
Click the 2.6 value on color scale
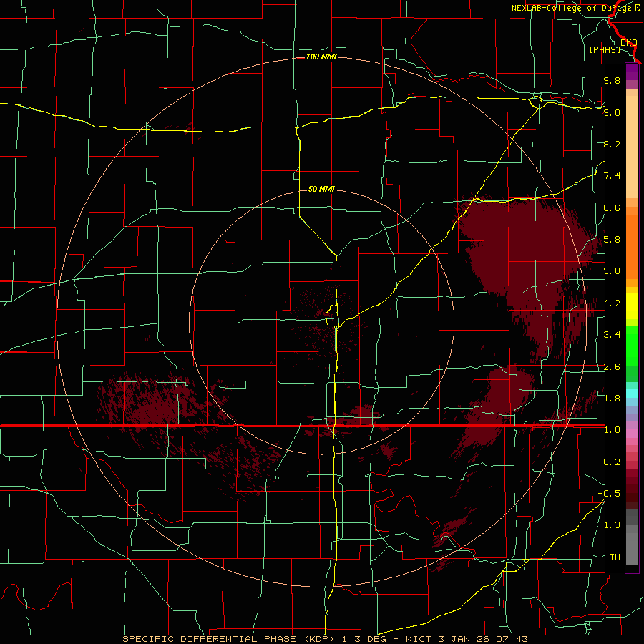click(x=612, y=367)
